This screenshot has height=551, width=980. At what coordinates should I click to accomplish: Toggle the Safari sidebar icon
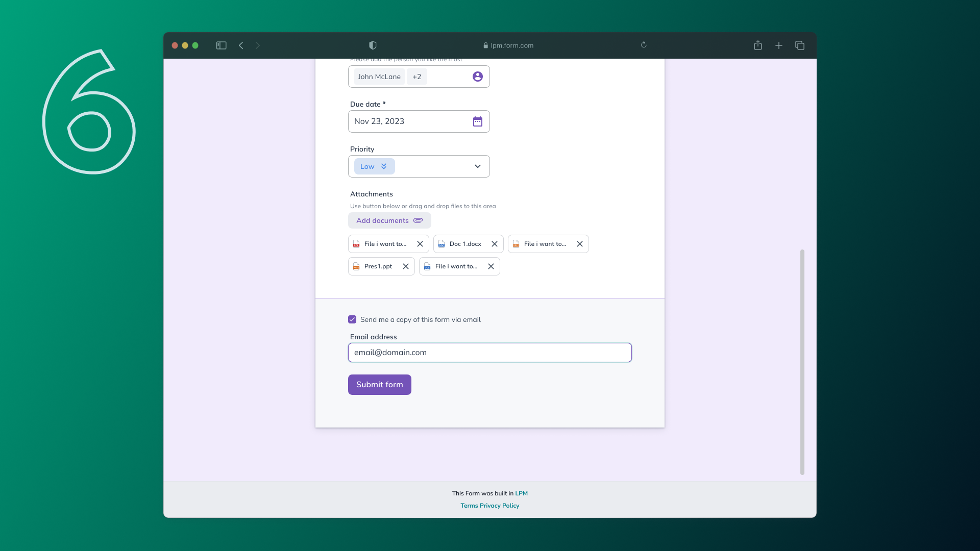pyautogui.click(x=221, y=45)
